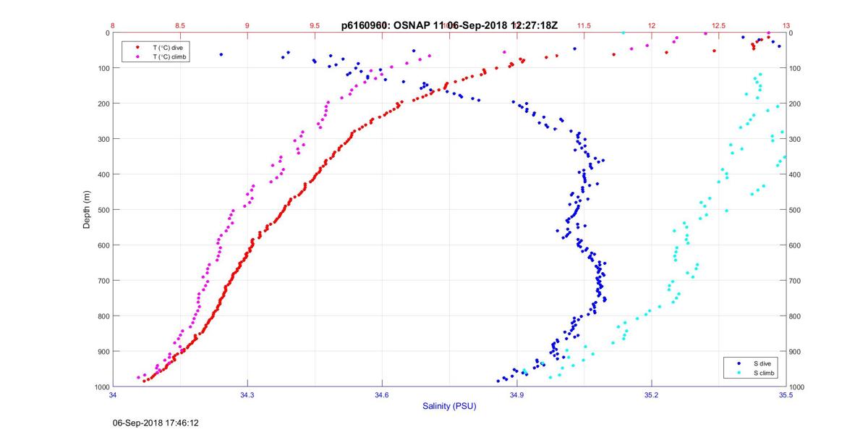This screenshot has width=868, height=435.
Task: Click salinity tick label 35.2
Action: coord(651,395)
